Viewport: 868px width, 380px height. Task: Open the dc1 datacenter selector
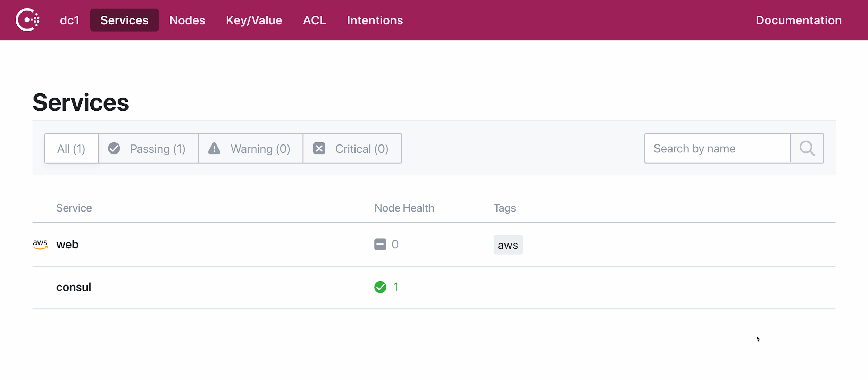[x=69, y=20]
